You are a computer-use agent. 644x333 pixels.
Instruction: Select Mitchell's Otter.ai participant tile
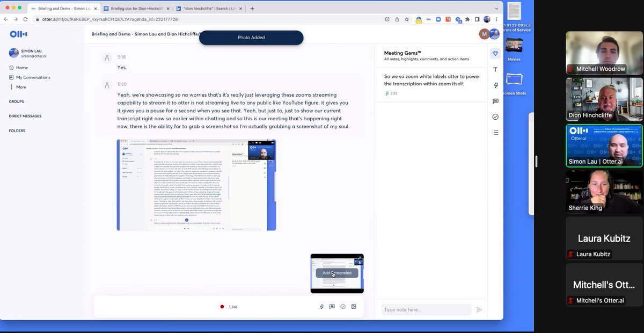[x=604, y=285]
